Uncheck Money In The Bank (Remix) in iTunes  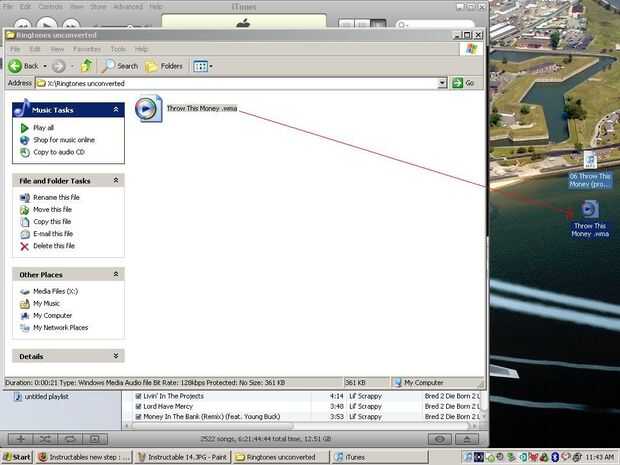click(x=138, y=417)
